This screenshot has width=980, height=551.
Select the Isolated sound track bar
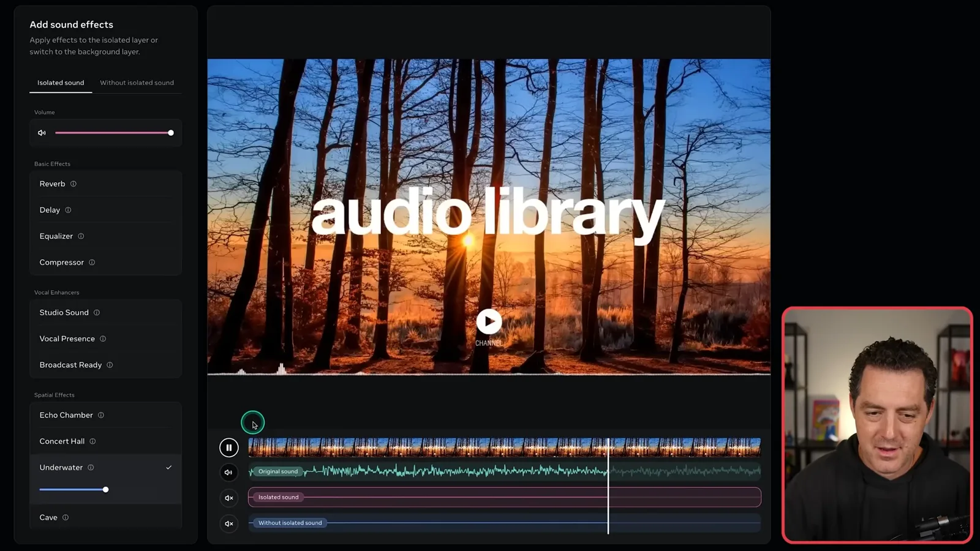click(504, 497)
